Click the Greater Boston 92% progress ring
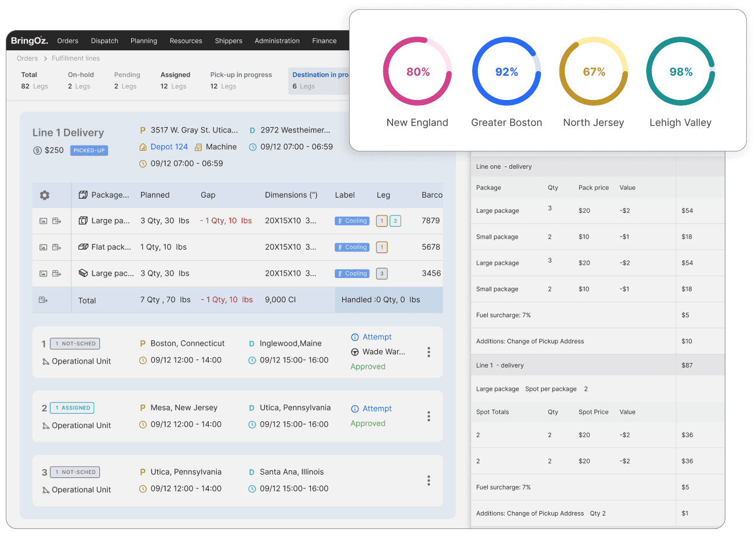 [506, 71]
